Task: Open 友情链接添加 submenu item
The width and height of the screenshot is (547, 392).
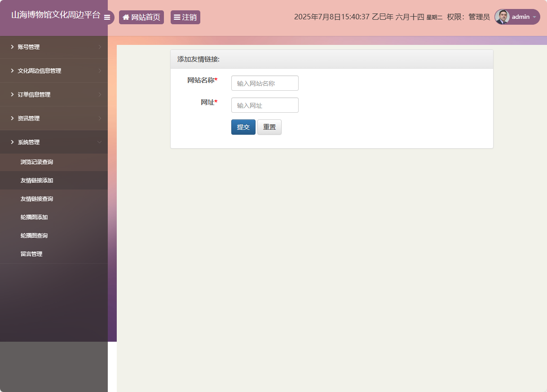Action: (x=54, y=181)
